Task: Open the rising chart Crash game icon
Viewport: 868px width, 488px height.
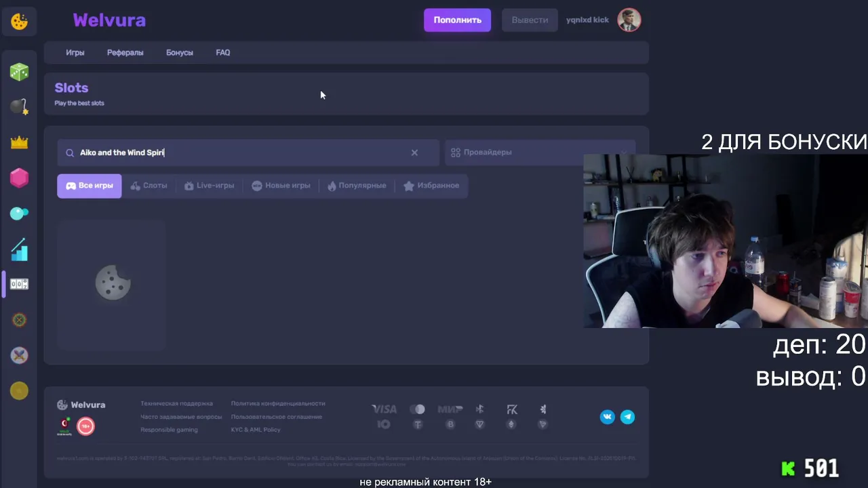Action: point(19,249)
